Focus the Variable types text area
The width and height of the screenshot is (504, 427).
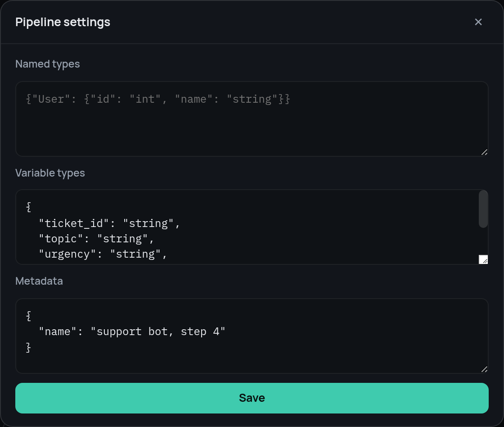[252, 227]
